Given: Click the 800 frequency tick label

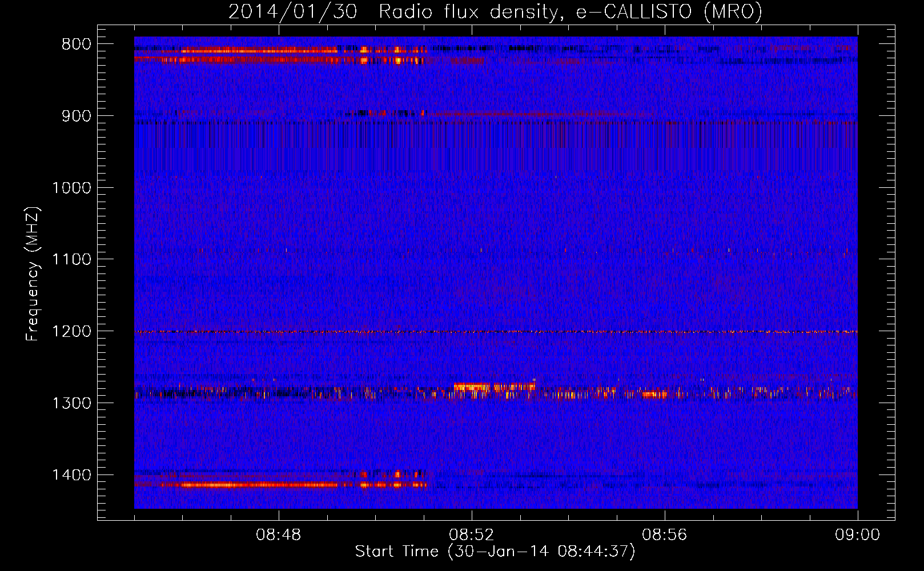Looking at the screenshot, I should [76, 45].
